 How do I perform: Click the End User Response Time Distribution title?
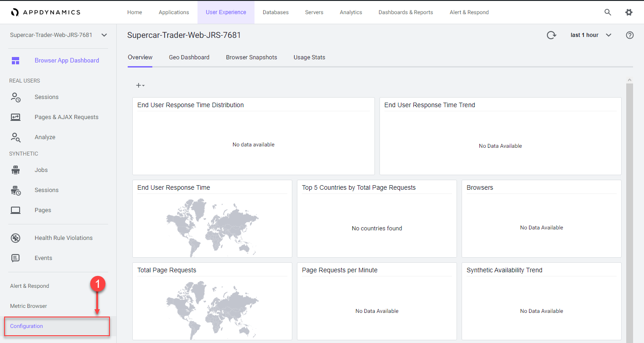(191, 105)
